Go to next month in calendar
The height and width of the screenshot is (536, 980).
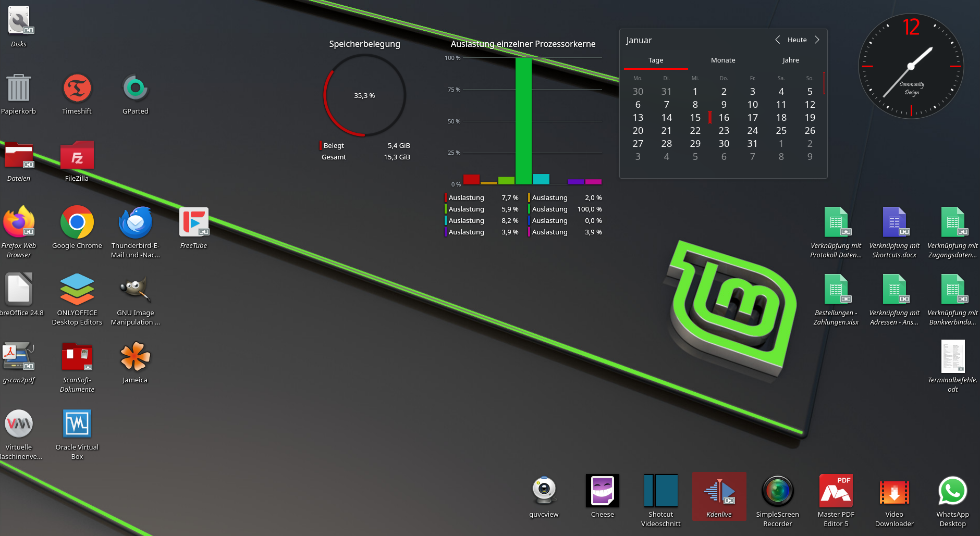tap(817, 40)
